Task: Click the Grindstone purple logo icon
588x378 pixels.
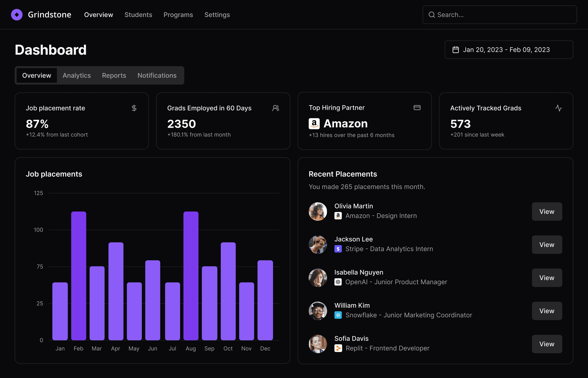Action: (x=17, y=15)
